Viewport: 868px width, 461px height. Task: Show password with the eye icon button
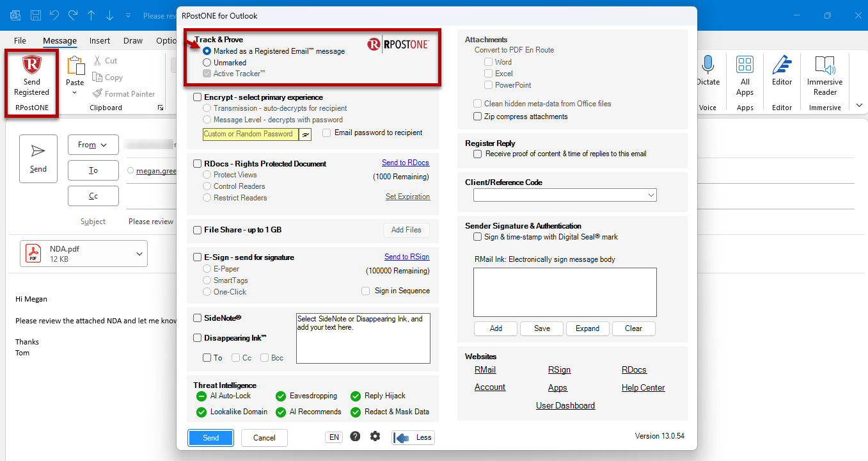[x=306, y=134]
